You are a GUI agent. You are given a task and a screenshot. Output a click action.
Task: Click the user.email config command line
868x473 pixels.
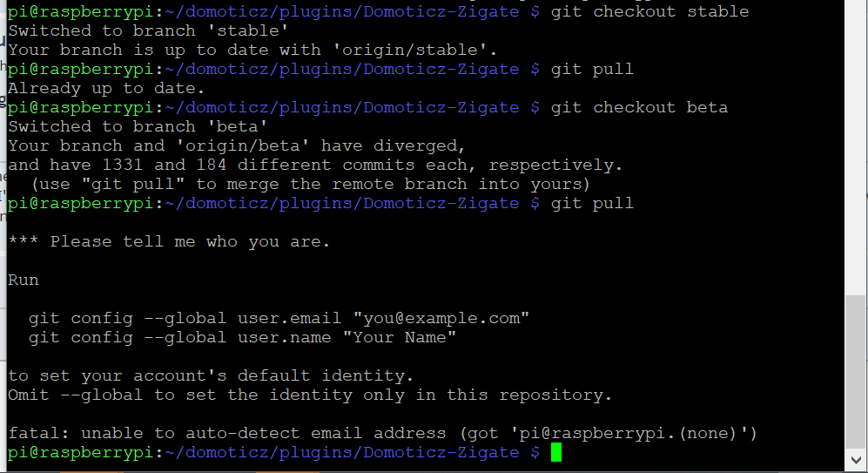(279, 319)
